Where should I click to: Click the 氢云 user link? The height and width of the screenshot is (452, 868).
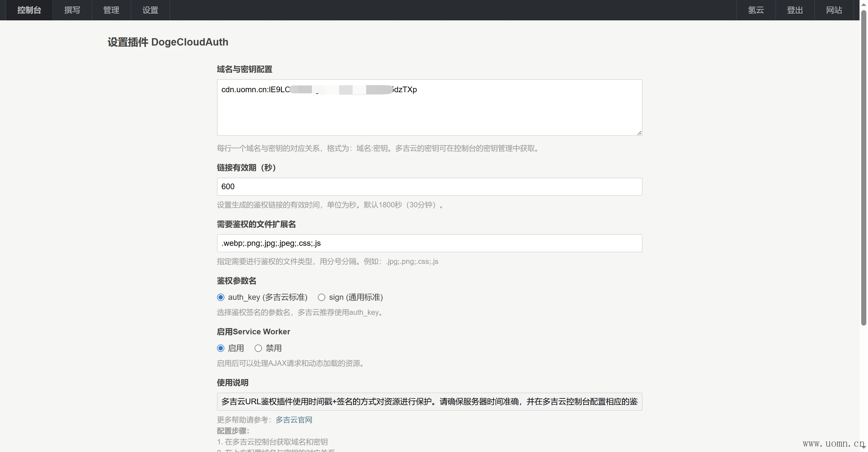[x=756, y=10]
